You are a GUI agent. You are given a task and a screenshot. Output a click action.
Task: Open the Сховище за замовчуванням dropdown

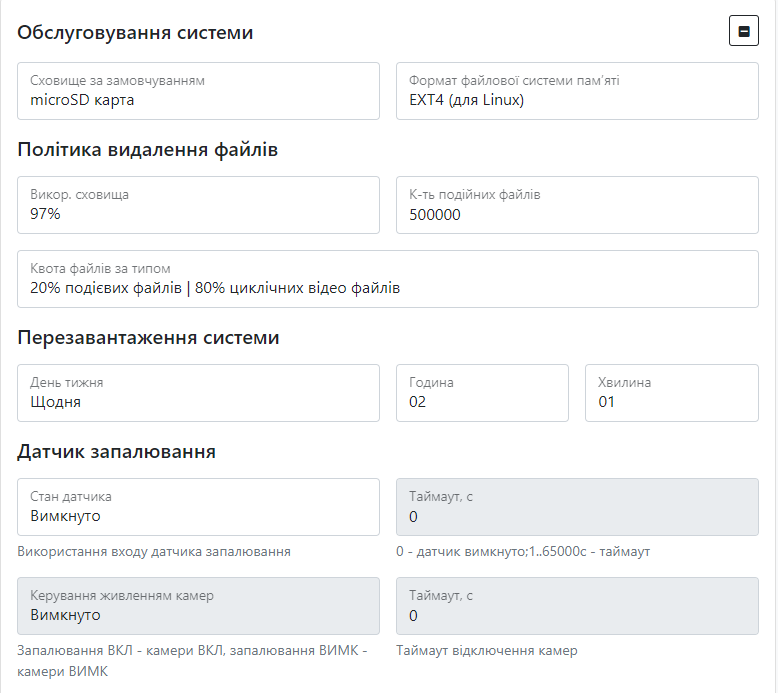pyautogui.click(x=198, y=91)
